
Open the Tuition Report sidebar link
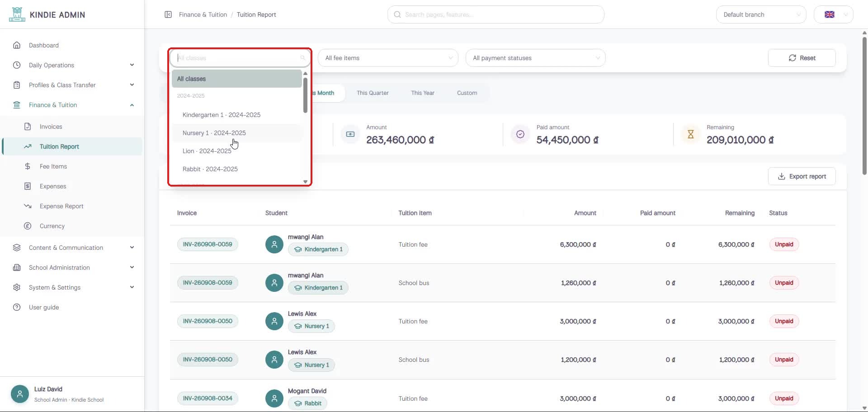point(72,146)
